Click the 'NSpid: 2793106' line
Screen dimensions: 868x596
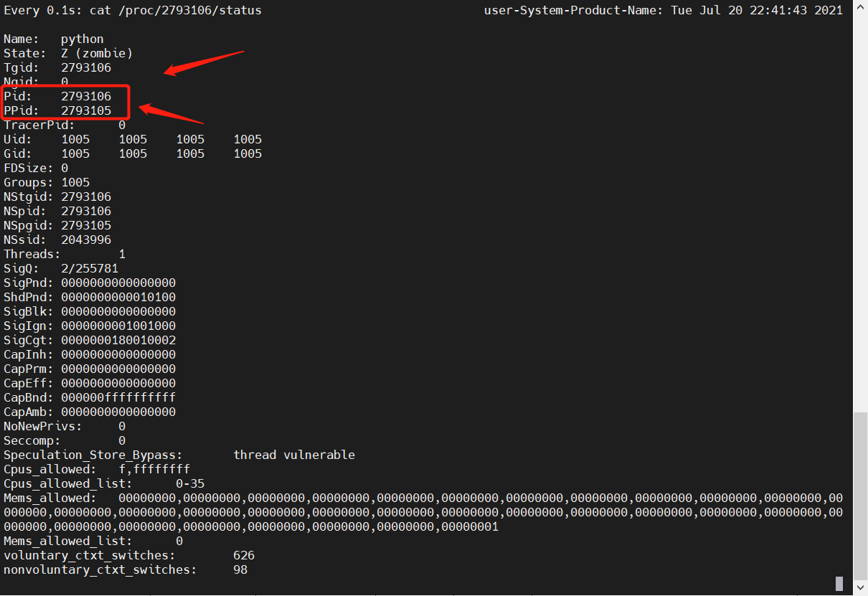click(57, 211)
